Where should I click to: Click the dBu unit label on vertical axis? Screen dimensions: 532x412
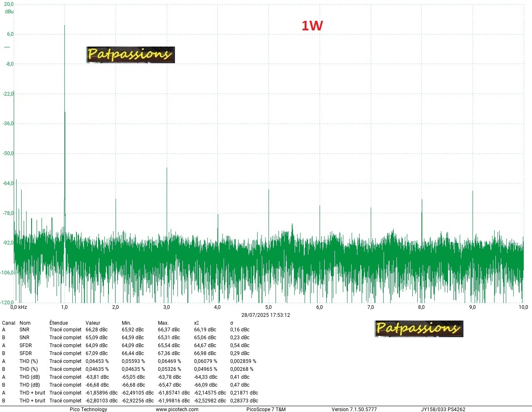9,12
